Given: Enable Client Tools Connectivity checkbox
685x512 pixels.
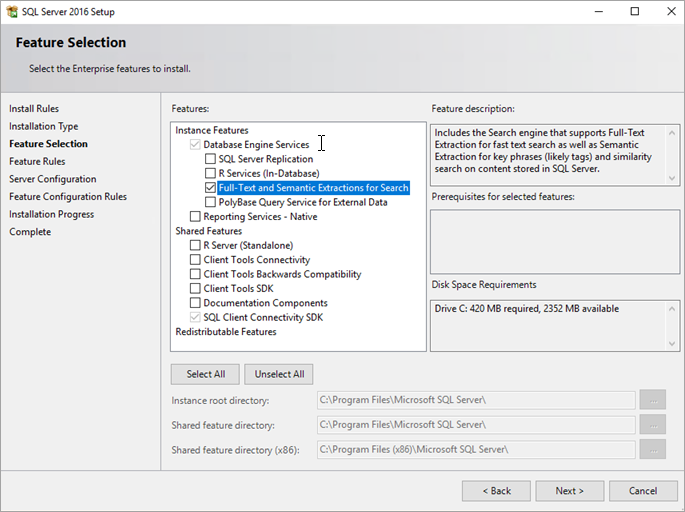Looking at the screenshot, I should point(195,260).
